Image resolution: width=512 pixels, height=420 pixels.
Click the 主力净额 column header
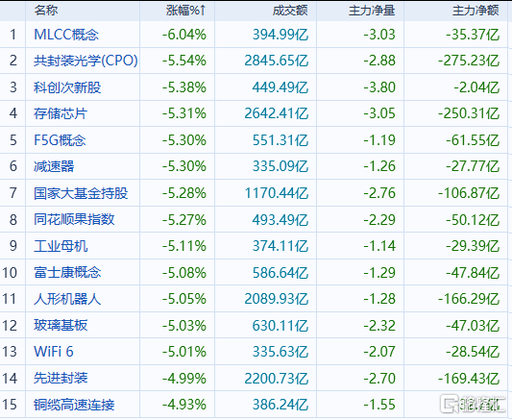tap(475, 11)
